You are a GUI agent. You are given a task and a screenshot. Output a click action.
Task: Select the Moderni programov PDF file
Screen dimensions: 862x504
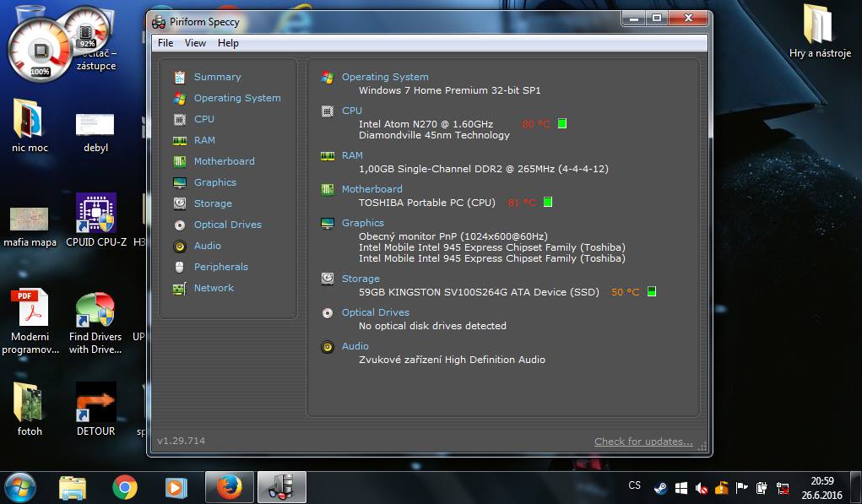(x=30, y=322)
